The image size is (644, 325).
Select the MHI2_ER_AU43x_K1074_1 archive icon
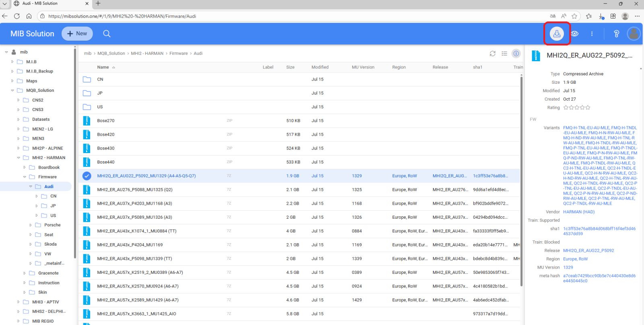(87, 231)
